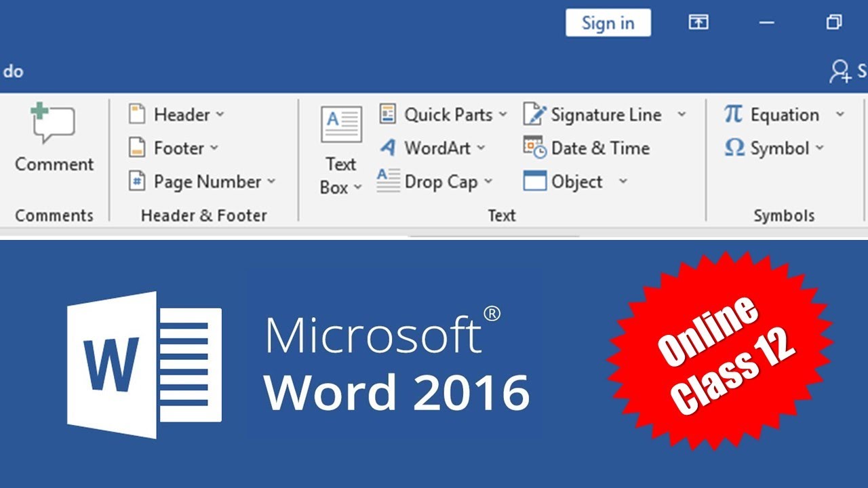The image size is (868, 488).
Task: Click the Quick Parts icon
Action: click(x=387, y=114)
